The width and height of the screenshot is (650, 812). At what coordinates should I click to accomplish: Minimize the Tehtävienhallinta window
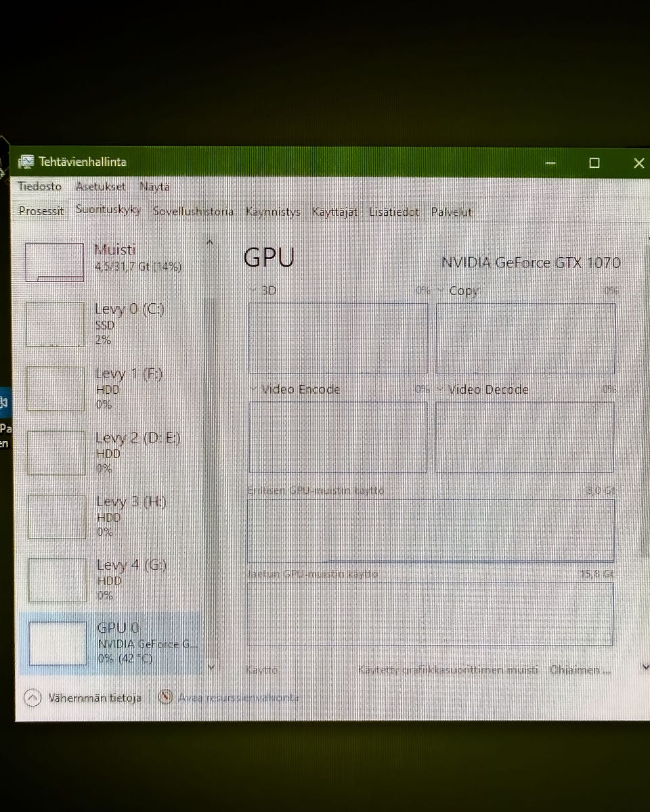pyautogui.click(x=551, y=163)
